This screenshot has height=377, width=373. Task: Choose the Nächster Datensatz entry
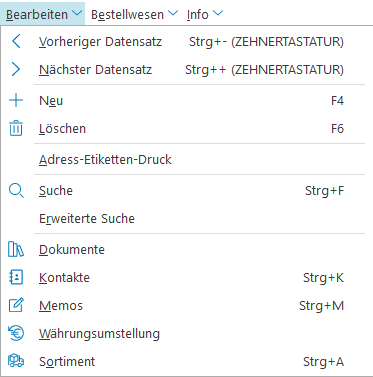pos(186,69)
